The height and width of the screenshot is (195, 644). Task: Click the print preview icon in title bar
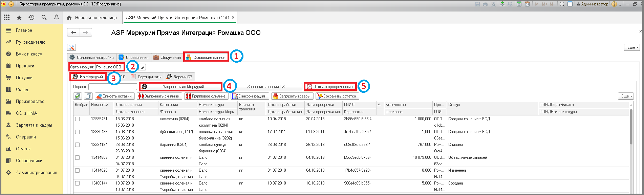click(493, 4)
